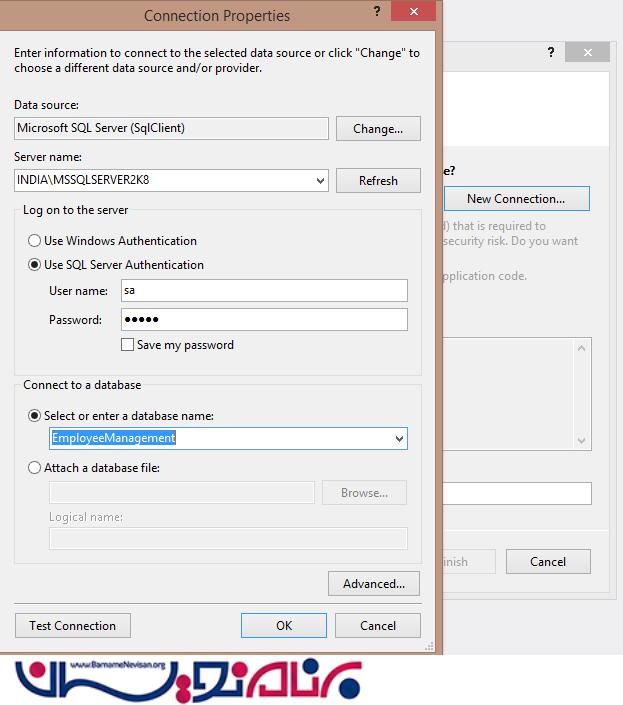Click the scroll up arrow in the wizard text box

[582, 348]
